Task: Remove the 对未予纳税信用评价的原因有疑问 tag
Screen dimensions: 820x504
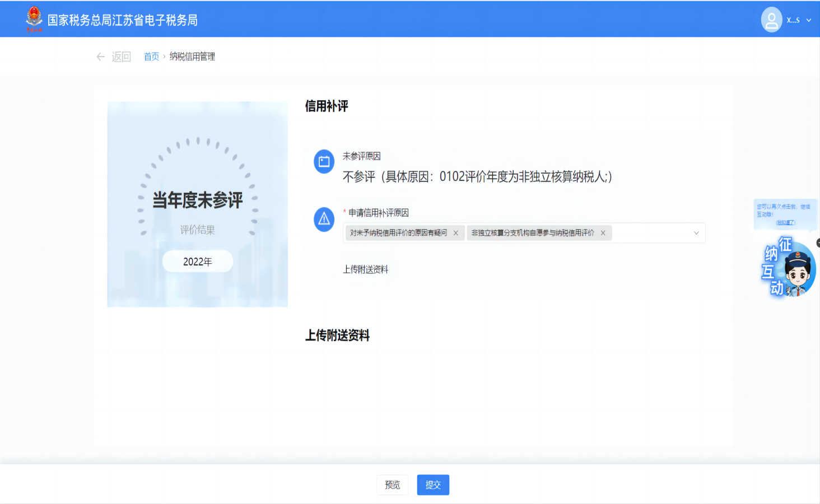Action: pos(456,233)
